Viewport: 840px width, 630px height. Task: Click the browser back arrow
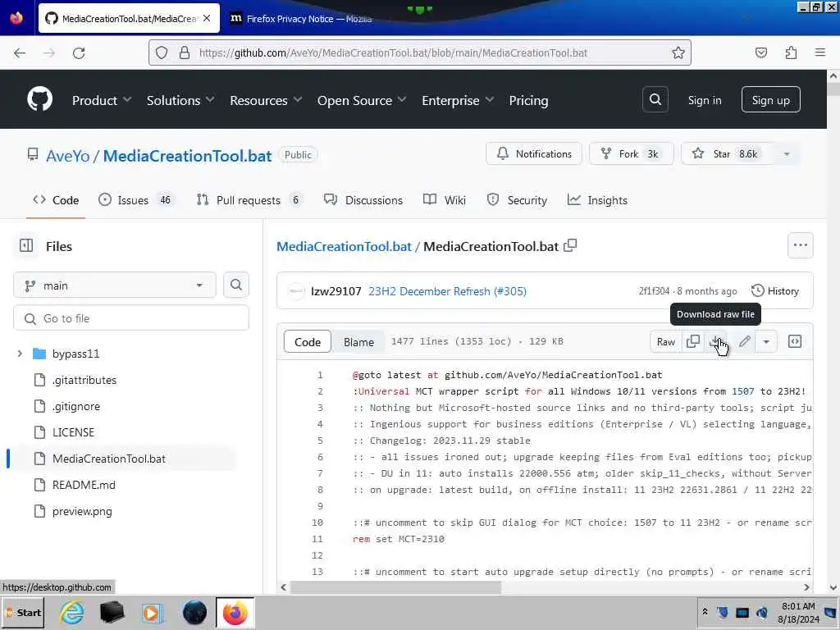pyautogui.click(x=20, y=52)
